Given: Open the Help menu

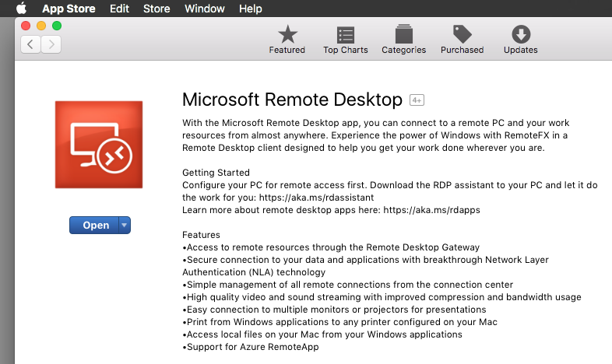Looking at the screenshot, I should 251,9.
